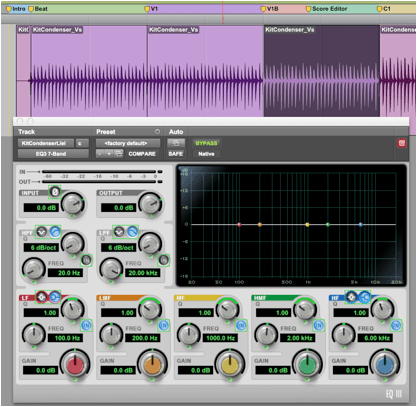
Task: Open the Preset settings menu arrow
Action: coord(157,132)
